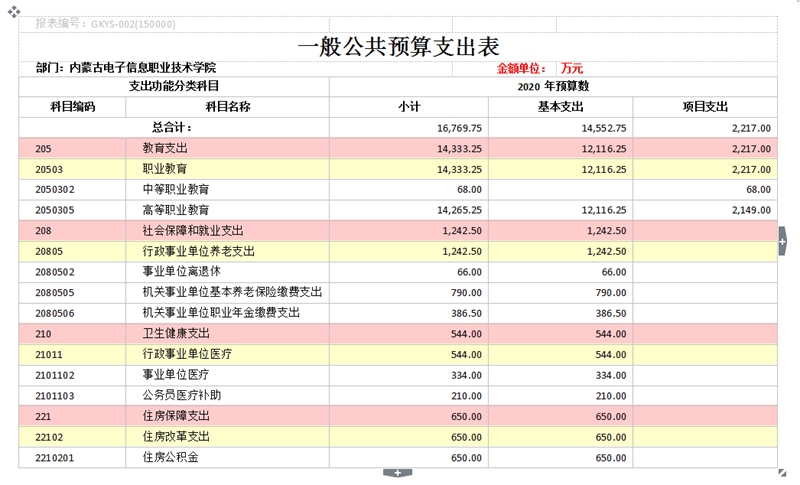The width and height of the screenshot is (800, 485).
Task: Select the title 一般公共预算支出表
Action: pyautogui.click(x=398, y=46)
